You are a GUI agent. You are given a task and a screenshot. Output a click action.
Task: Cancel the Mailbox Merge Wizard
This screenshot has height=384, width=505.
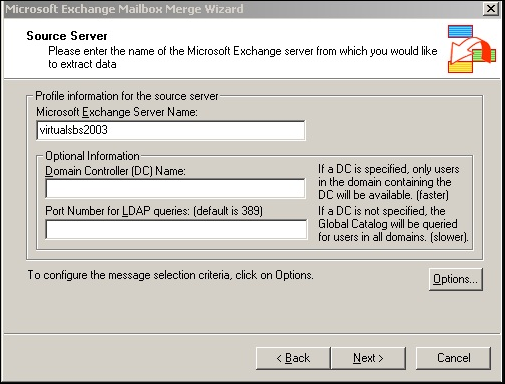click(x=453, y=358)
